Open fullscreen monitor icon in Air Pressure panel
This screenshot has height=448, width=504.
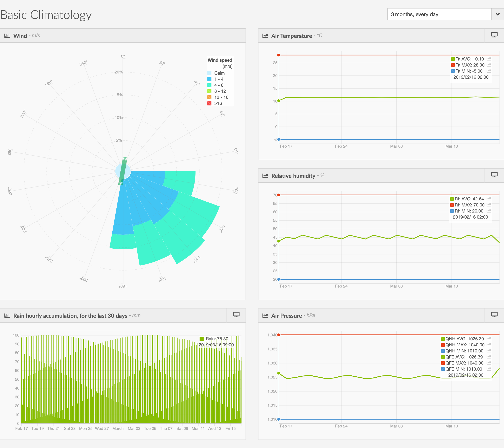click(494, 315)
